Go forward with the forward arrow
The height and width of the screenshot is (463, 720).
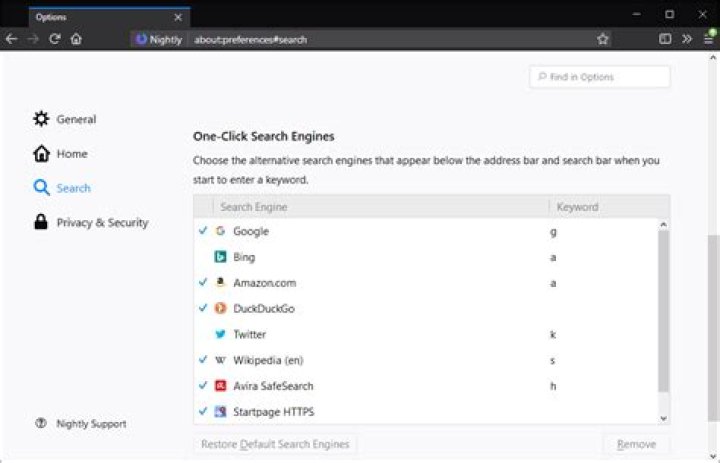pos(33,39)
